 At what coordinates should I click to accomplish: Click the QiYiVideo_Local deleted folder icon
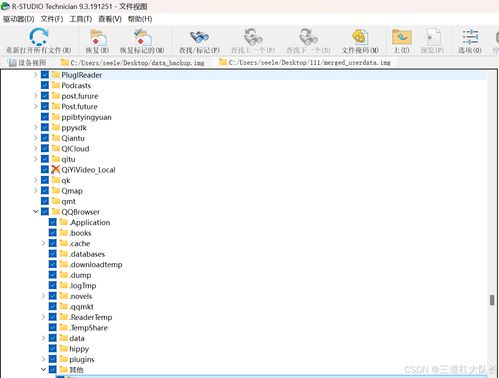(56, 169)
